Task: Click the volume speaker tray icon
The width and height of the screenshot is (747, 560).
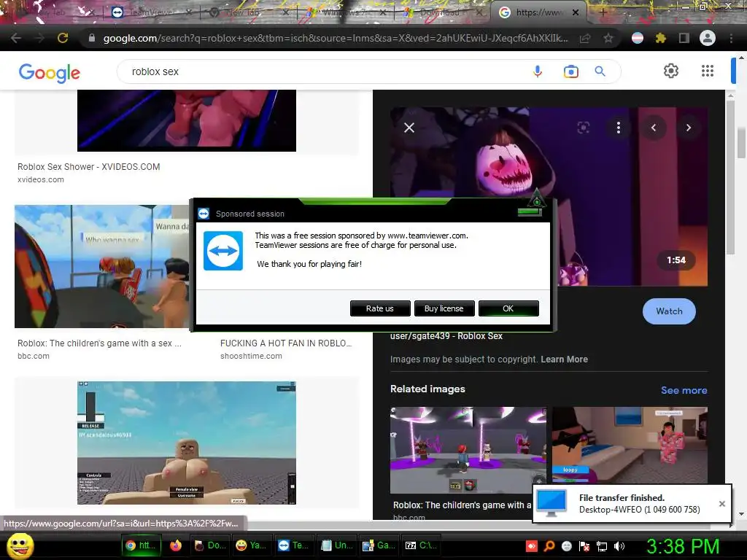Action: pyautogui.click(x=619, y=546)
